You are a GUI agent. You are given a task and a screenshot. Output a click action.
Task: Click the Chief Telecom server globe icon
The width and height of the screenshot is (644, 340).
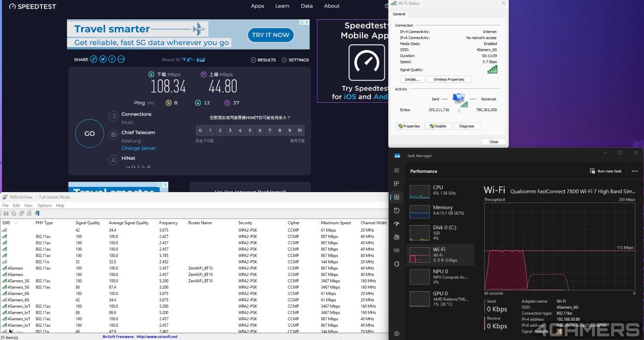click(x=113, y=135)
